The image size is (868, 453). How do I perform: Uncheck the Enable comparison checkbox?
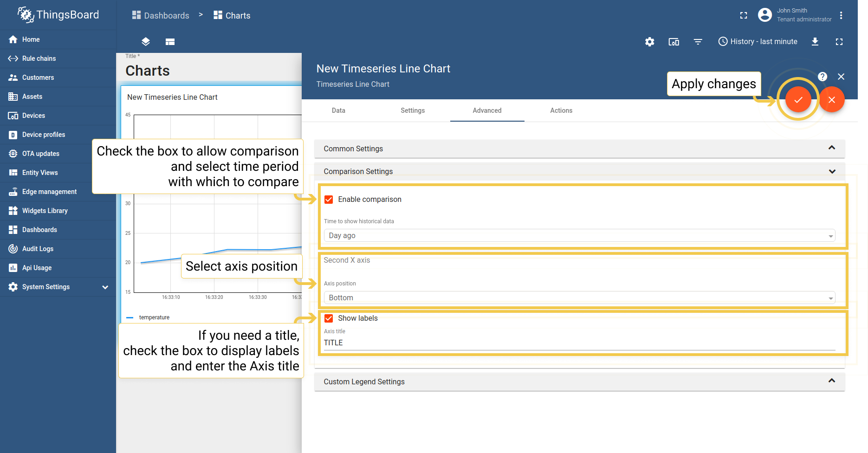tap(329, 200)
